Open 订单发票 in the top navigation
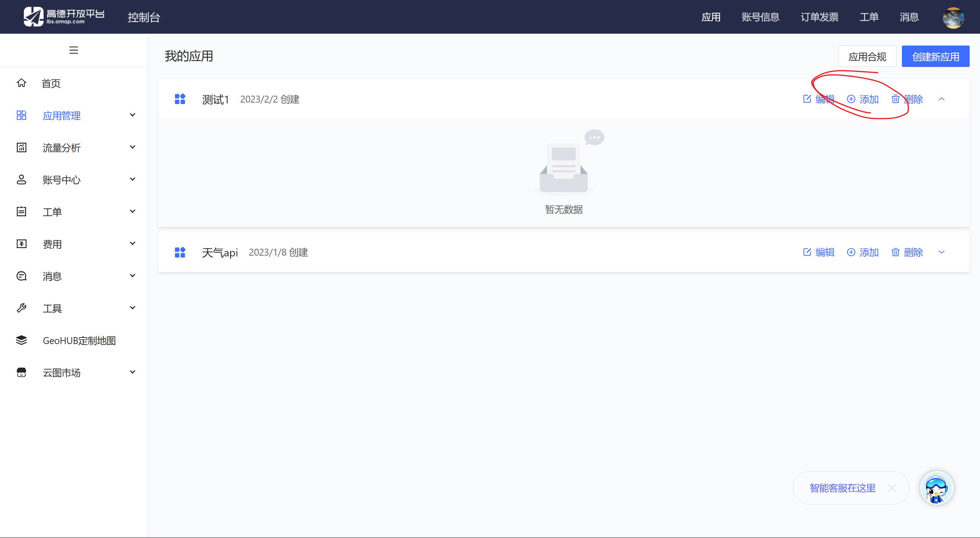This screenshot has height=538, width=980. click(x=819, y=17)
